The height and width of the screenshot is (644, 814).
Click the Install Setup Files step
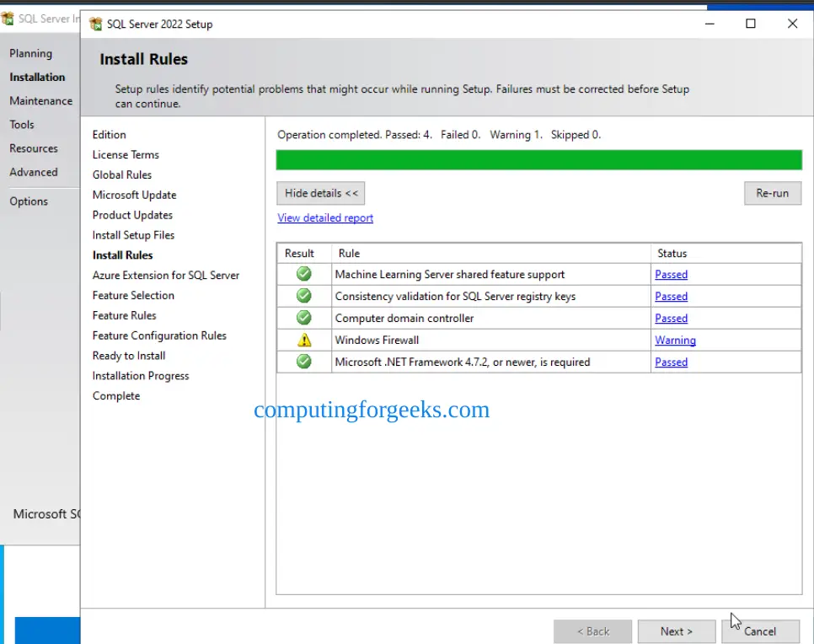133,234
